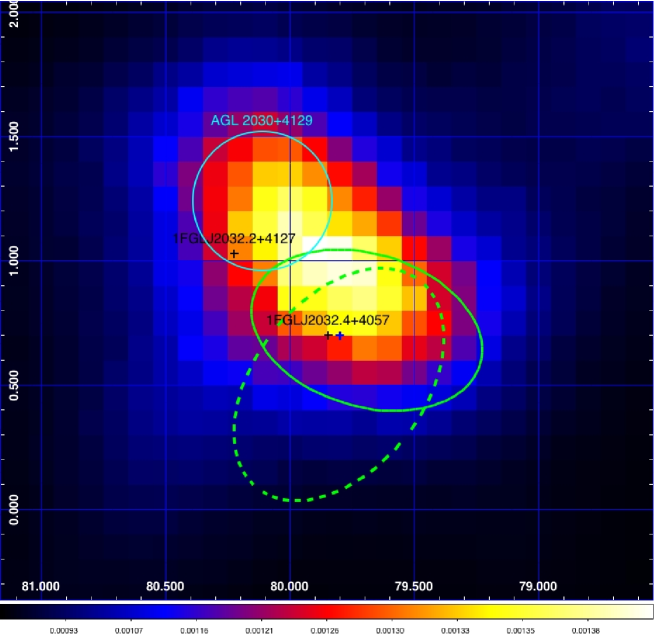Click the 81.000 longitude axis label
Viewport: 654px width, 635px height.
pos(40,586)
